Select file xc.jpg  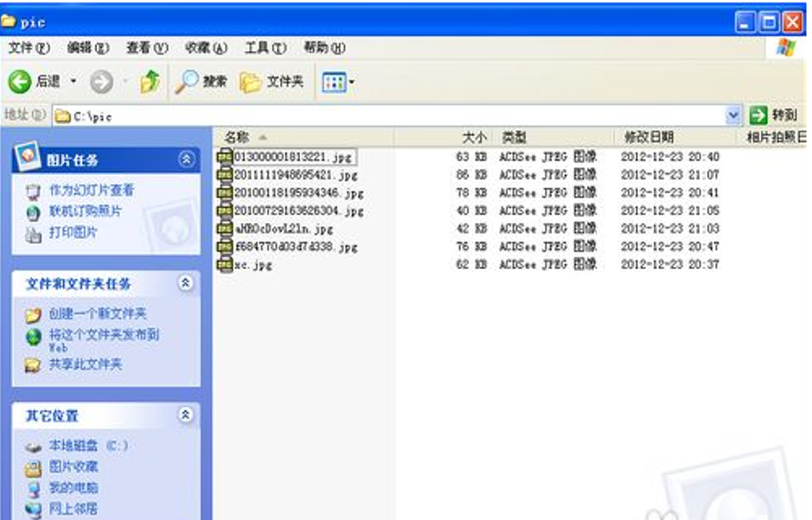tap(253, 265)
